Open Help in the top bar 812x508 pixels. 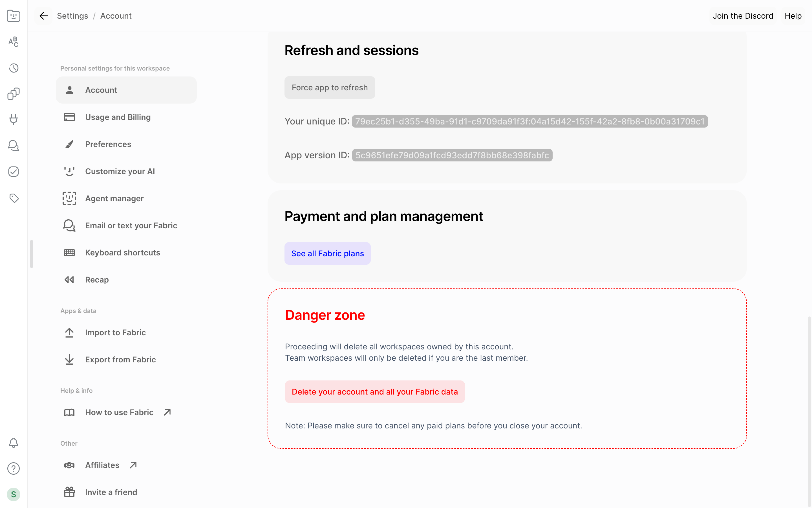793,16
